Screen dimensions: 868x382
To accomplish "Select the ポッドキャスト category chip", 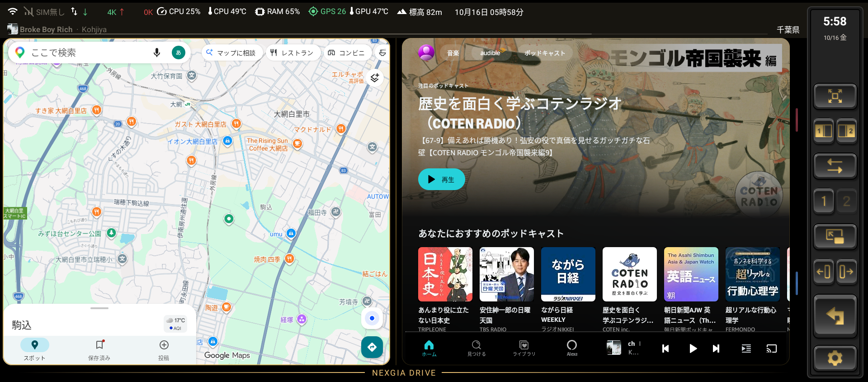I will tap(545, 53).
